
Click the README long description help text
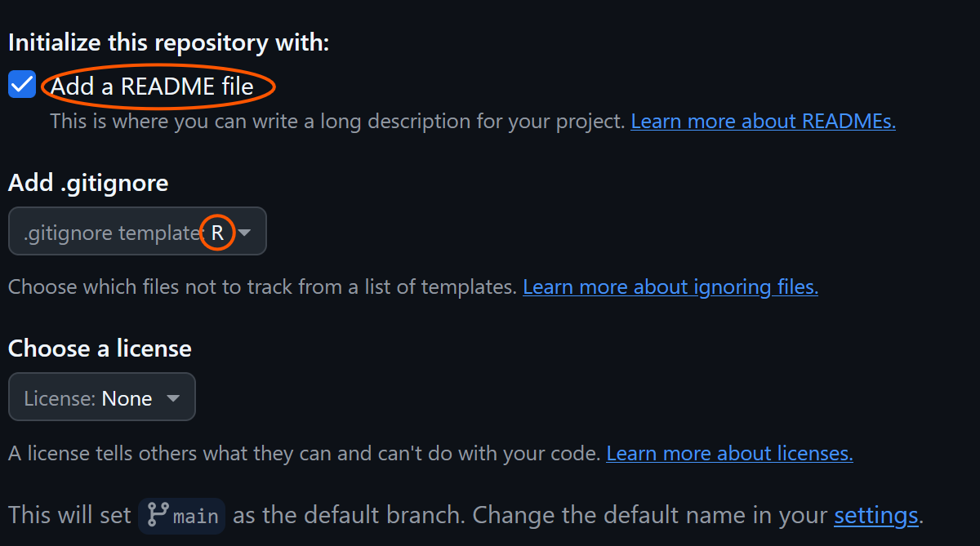click(x=337, y=122)
